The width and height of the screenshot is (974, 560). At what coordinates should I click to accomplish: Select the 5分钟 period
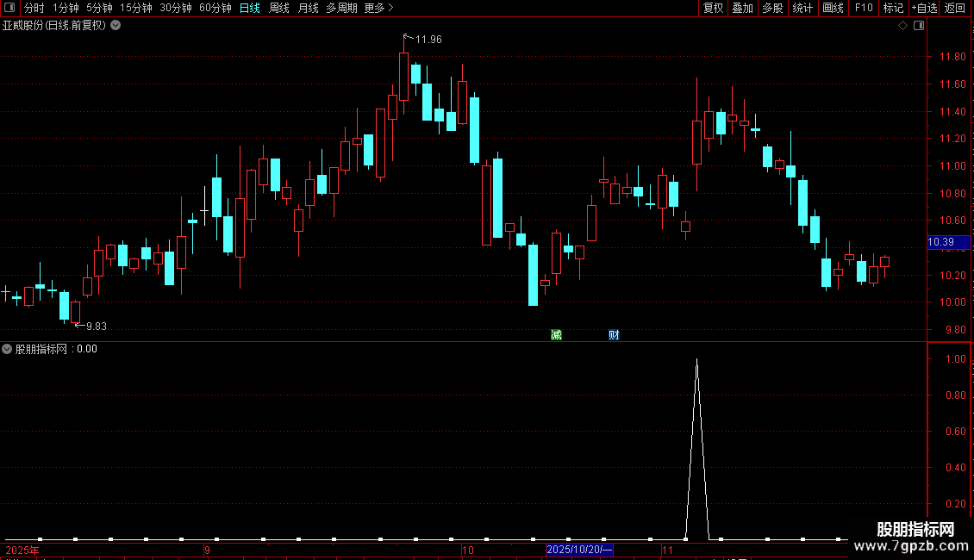coord(99,8)
